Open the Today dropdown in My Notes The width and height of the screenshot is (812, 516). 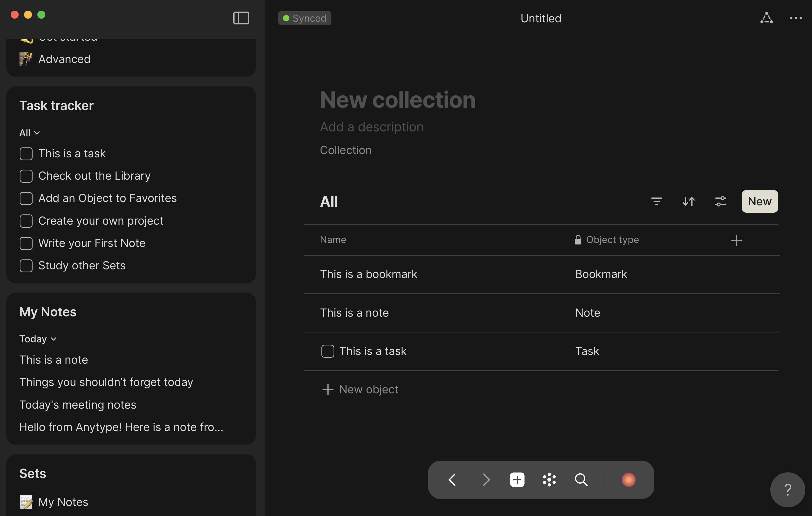click(x=37, y=339)
